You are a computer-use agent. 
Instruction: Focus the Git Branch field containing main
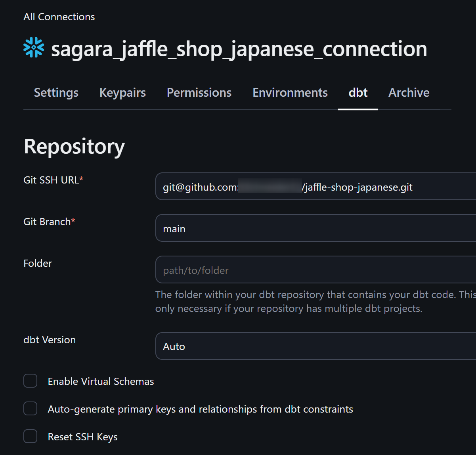point(315,228)
